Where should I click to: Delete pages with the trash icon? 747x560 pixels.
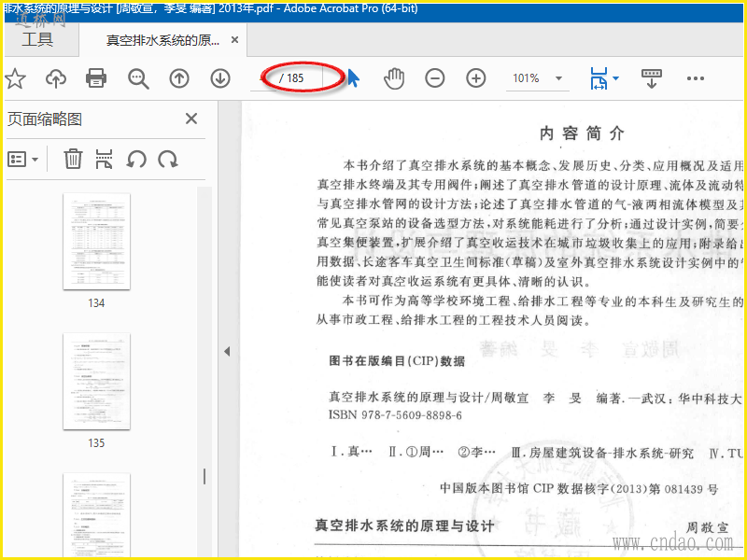point(73,159)
